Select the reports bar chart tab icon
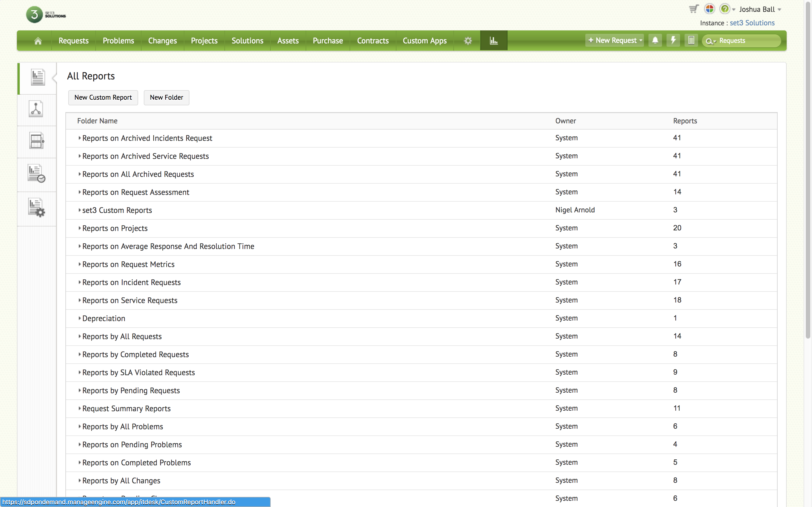This screenshot has height=507, width=812. pos(494,41)
